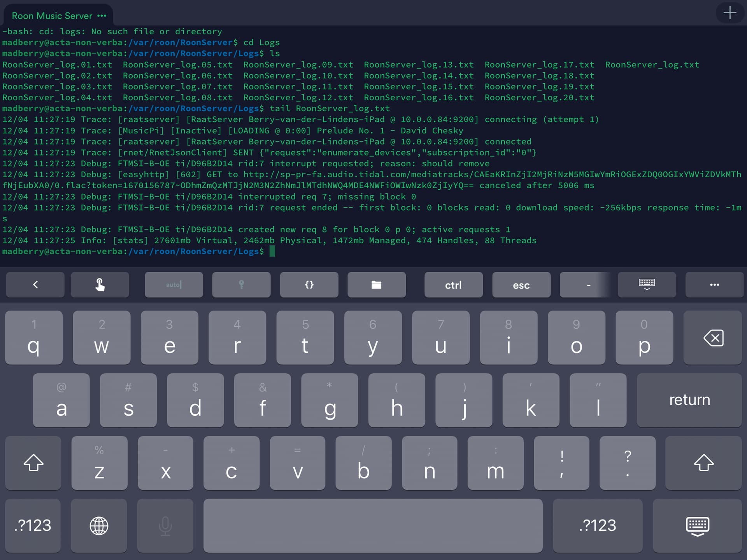Open Roon Music Server tab options dots
The height and width of the screenshot is (560, 747).
point(102,16)
